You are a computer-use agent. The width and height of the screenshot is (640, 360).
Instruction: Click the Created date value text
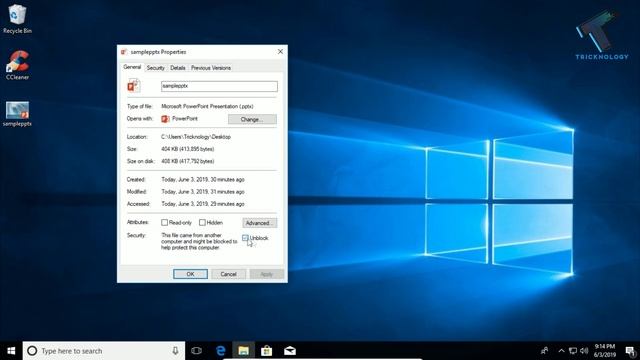203,180
